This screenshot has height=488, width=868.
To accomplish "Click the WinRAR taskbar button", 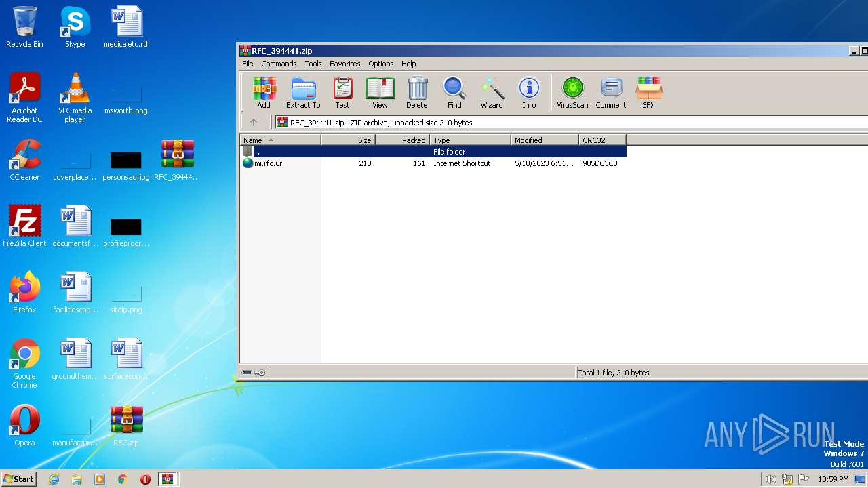I will click(x=167, y=479).
